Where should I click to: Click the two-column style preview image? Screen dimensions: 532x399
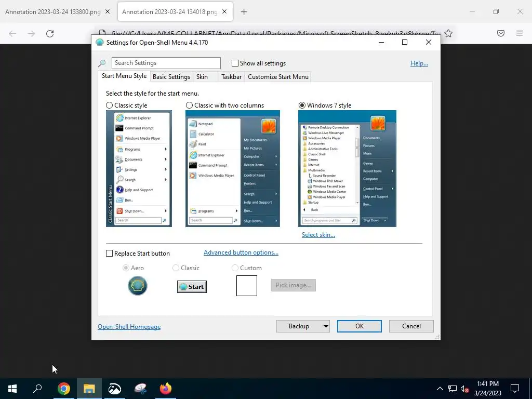[x=233, y=168]
